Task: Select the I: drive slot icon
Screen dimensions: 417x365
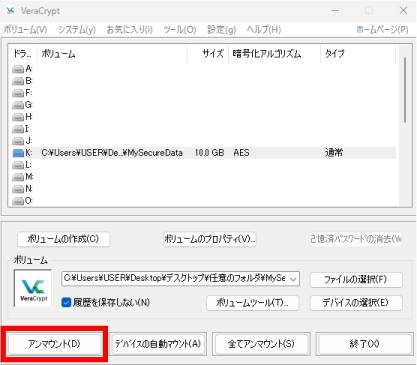Action: (18, 129)
